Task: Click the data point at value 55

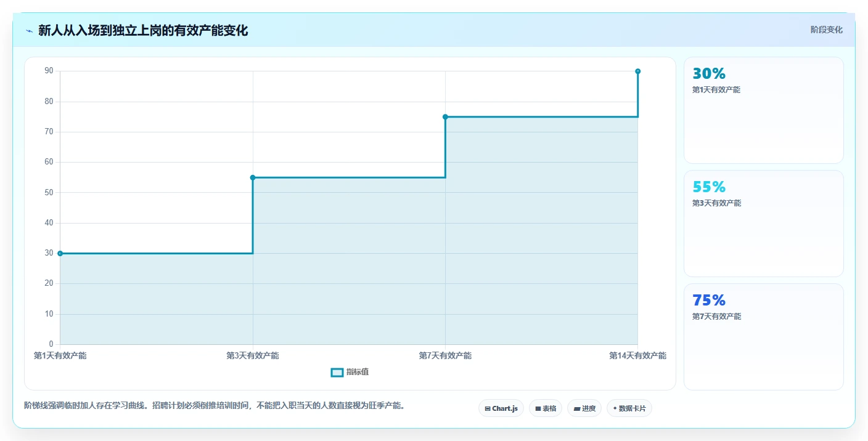Action: coord(253,177)
